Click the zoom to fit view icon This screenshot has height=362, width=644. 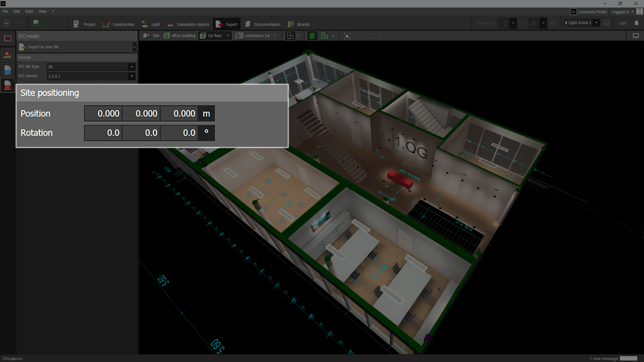(x=347, y=36)
